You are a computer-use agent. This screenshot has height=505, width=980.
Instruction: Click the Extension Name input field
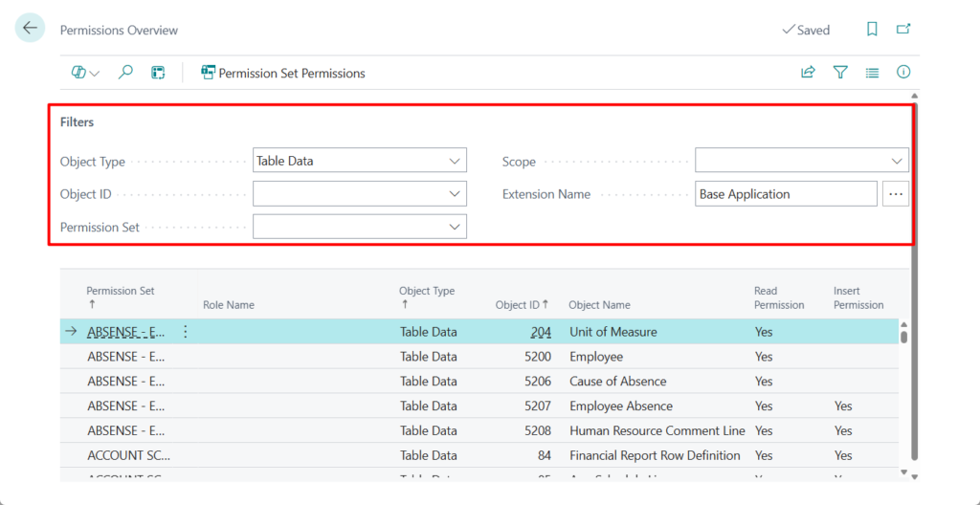tap(787, 194)
